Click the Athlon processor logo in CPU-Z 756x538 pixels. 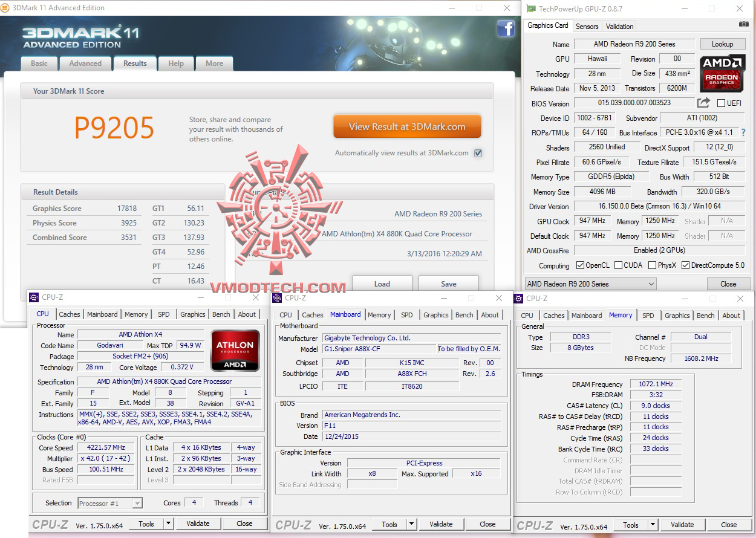pyautogui.click(x=235, y=351)
